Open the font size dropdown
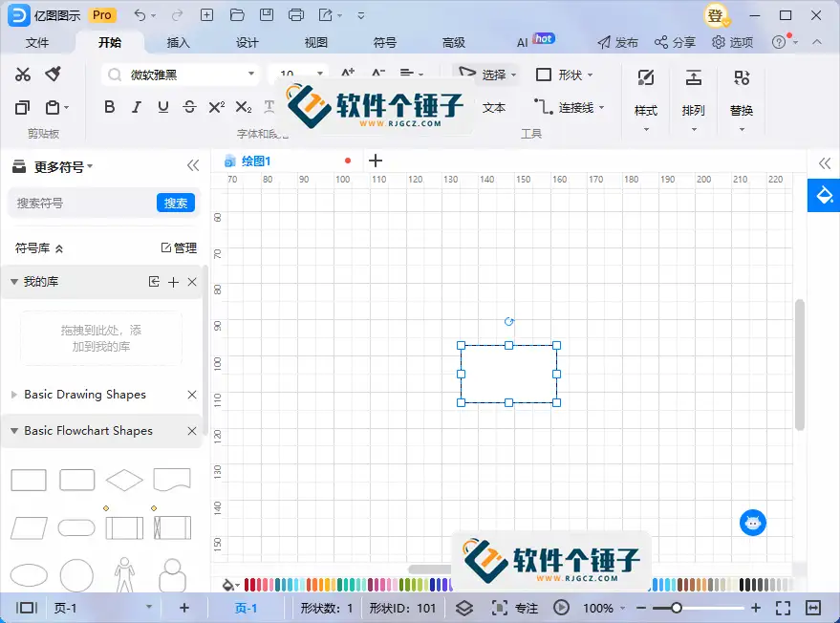 (x=319, y=74)
